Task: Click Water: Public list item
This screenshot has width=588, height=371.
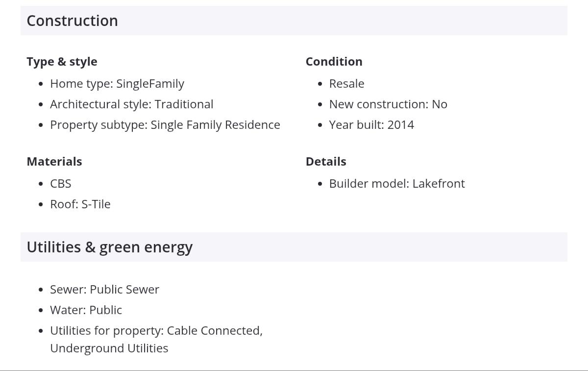Action: (x=86, y=310)
